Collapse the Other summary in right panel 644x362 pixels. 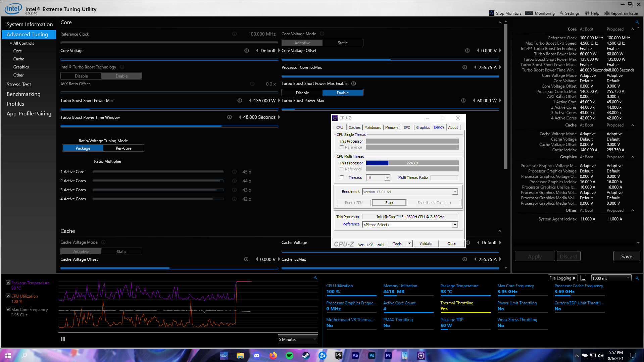[x=633, y=210]
